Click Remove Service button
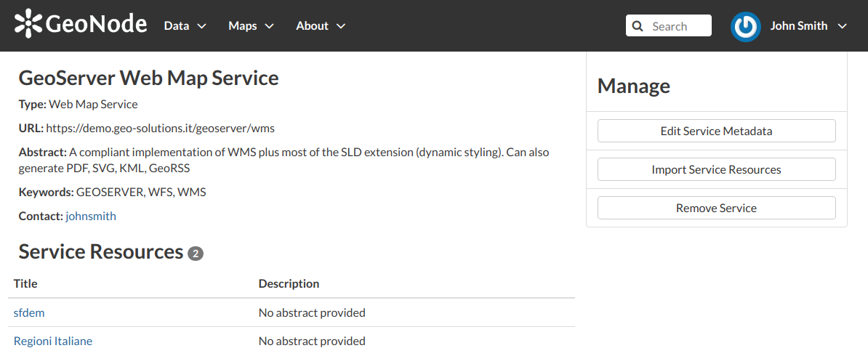The width and height of the screenshot is (868, 364). pyautogui.click(x=716, y=208)
